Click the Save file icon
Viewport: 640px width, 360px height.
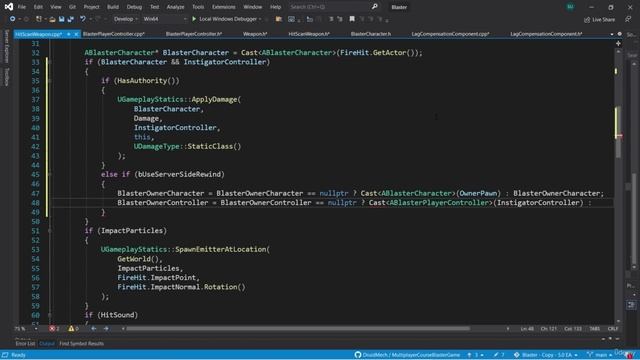click(x=62, y=19)
